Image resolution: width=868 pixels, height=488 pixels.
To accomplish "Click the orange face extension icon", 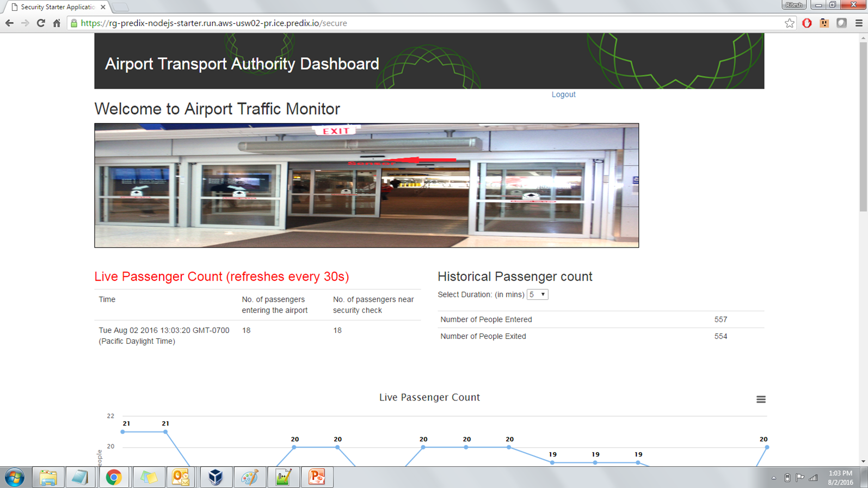I will [824, 23].
